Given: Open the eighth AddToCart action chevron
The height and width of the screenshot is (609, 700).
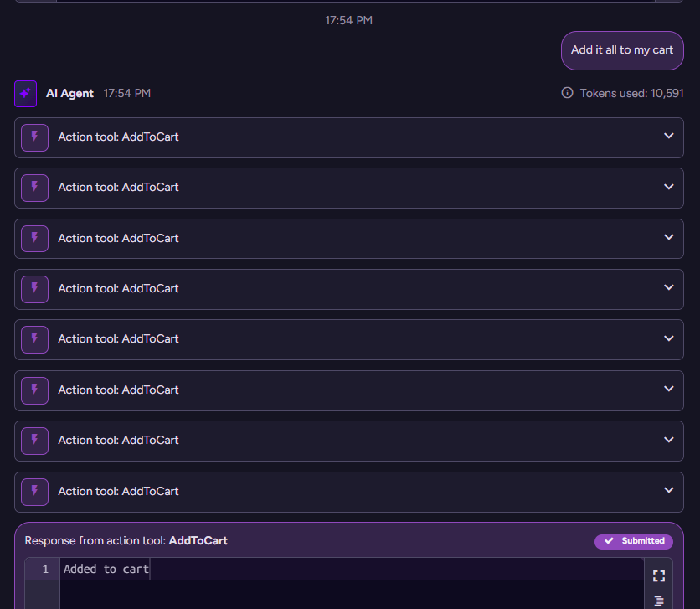Looking at the screenshot, I should coord(668,491).
